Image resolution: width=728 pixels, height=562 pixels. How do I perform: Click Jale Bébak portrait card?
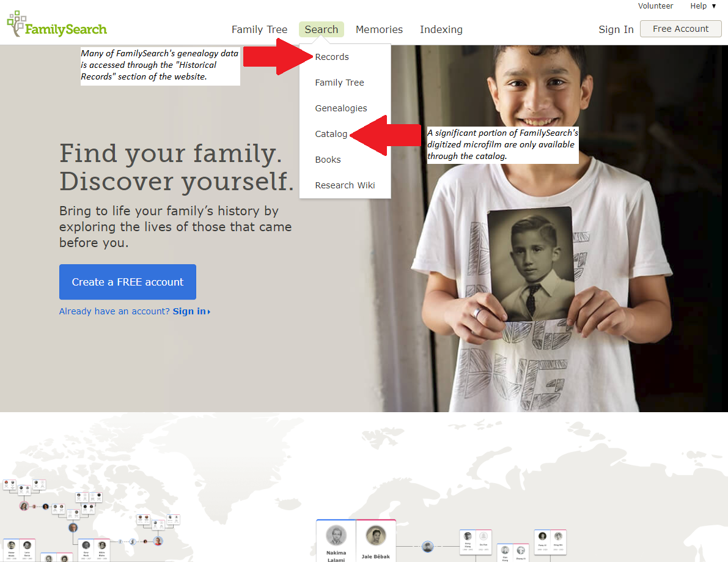pos(375,541)
